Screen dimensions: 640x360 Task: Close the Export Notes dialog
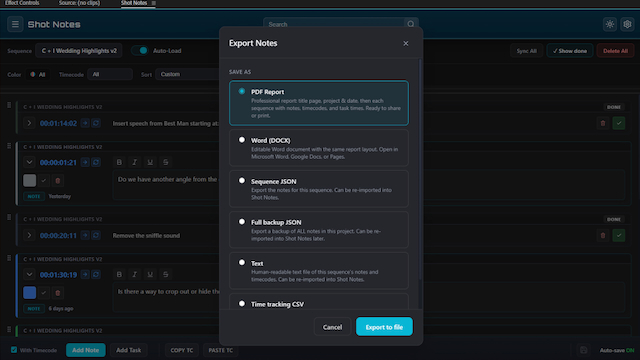pyautogui.click(x=406, y=43)
